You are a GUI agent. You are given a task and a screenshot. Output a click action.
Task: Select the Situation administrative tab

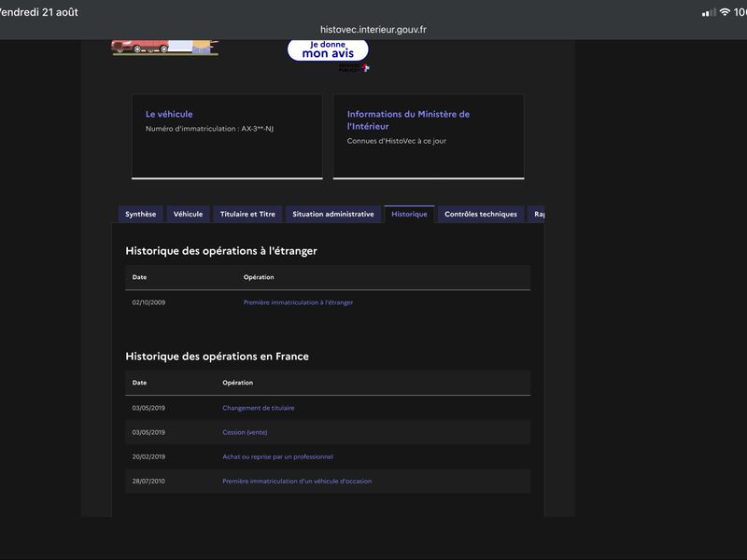[x=333, y=215]
